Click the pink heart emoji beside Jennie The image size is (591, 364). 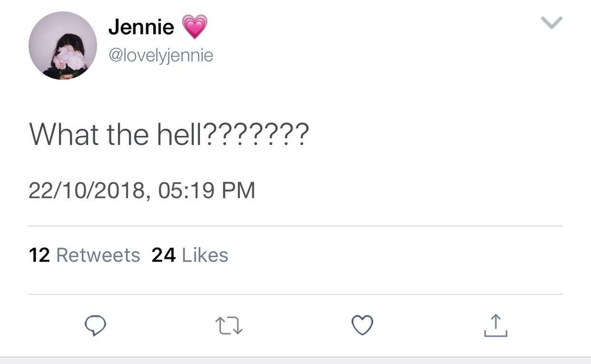195,27
